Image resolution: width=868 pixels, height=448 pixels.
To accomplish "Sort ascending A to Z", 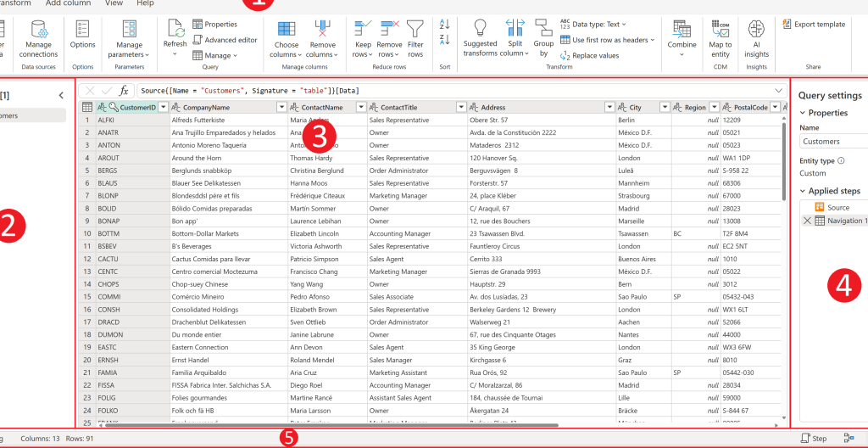I will pos(444,25).
